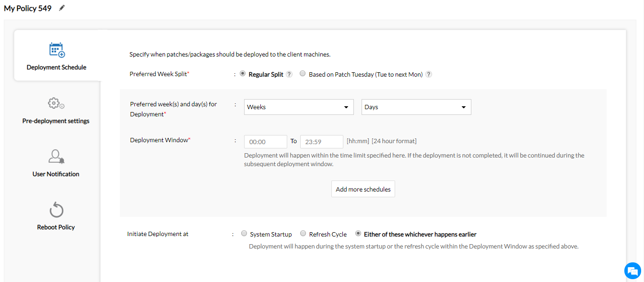Expand the Days dropdown
Image resolution: width=644 pixels, height=282 pixels.
click(416, 107)
